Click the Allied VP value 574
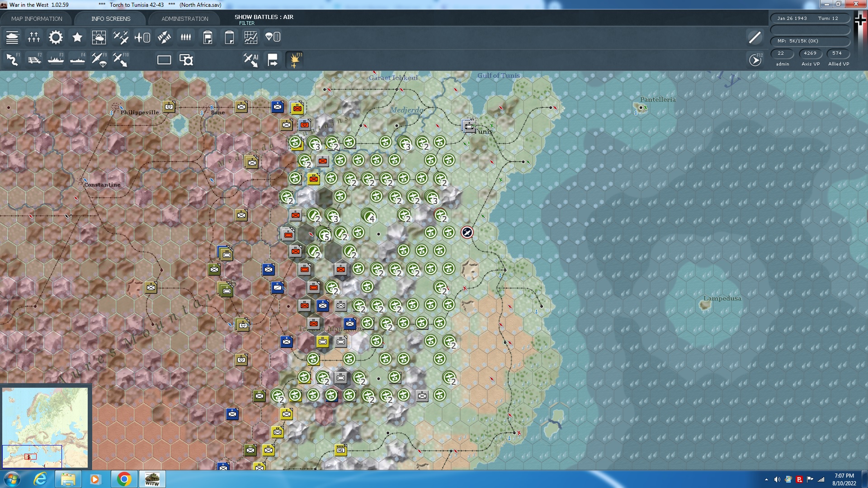 pyautogui.click(x=838, y=53)
